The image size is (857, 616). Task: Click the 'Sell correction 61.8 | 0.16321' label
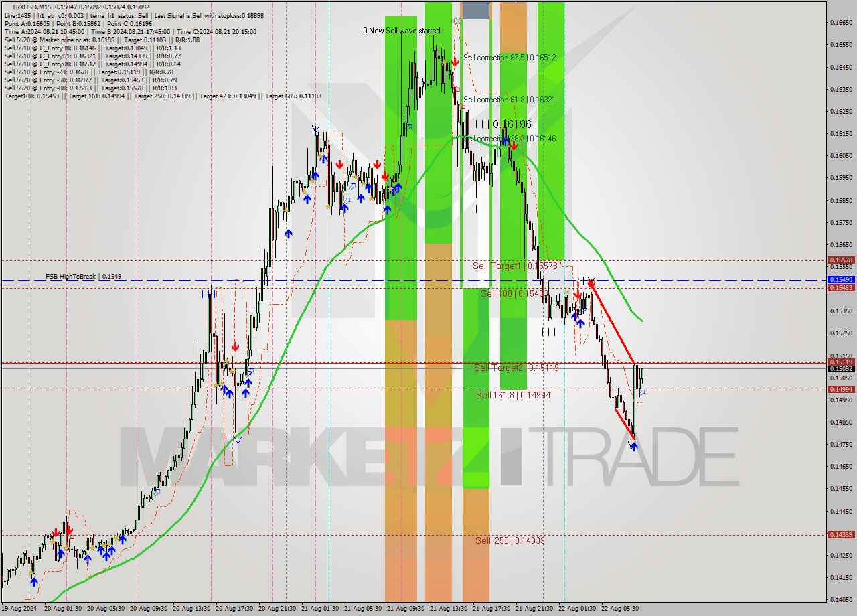pyautogui.click(x=509, y=100)
